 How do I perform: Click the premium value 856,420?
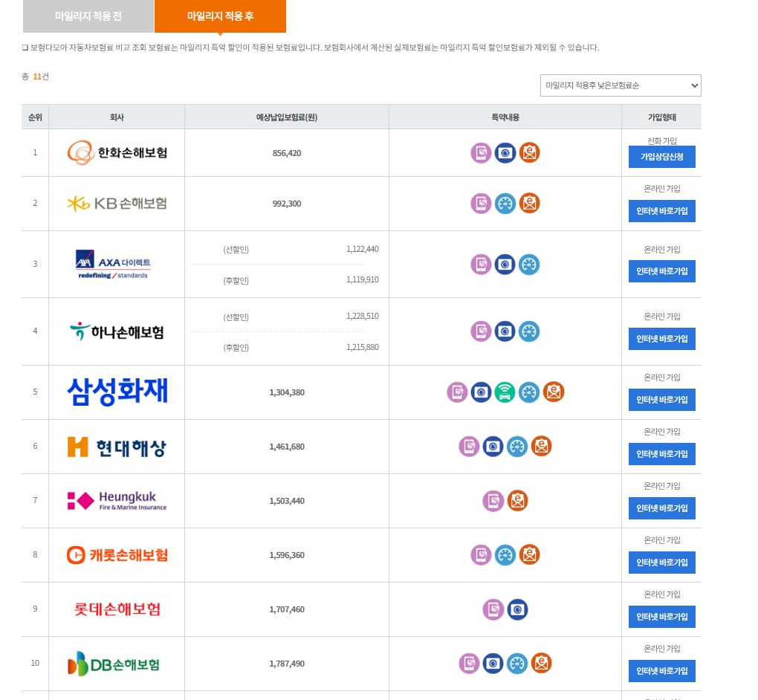coord(287,153)
